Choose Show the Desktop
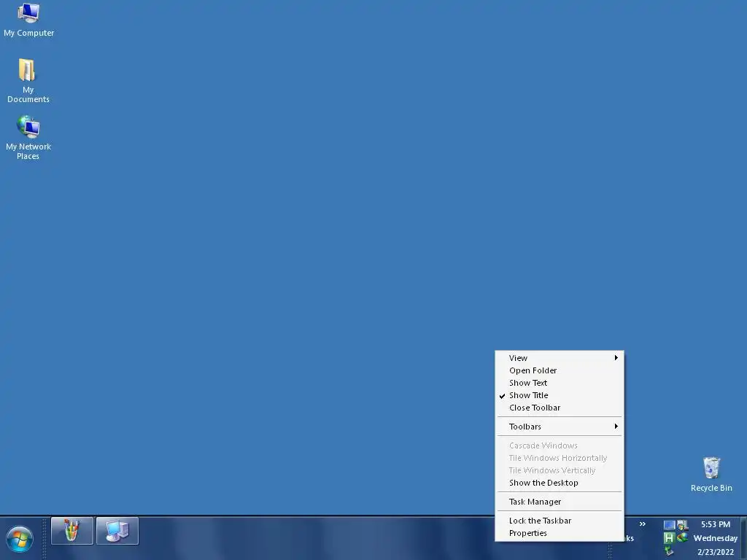Screen dimensions: 747x560 pos(560,483)
